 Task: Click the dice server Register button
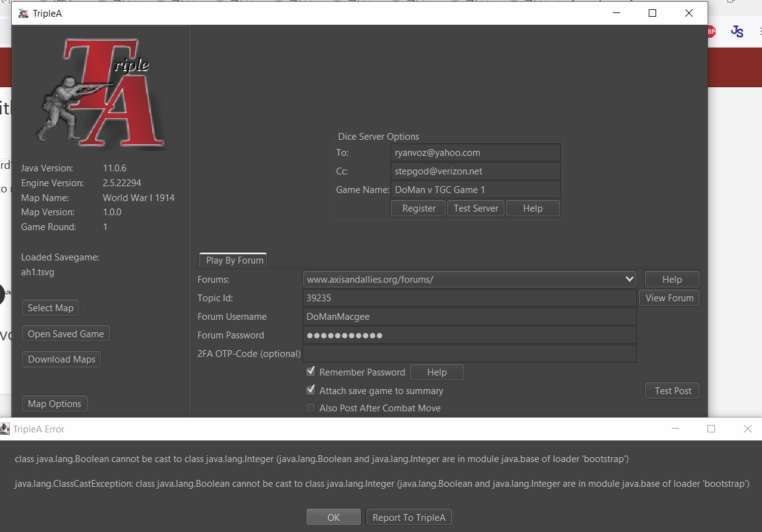point(419,208)
